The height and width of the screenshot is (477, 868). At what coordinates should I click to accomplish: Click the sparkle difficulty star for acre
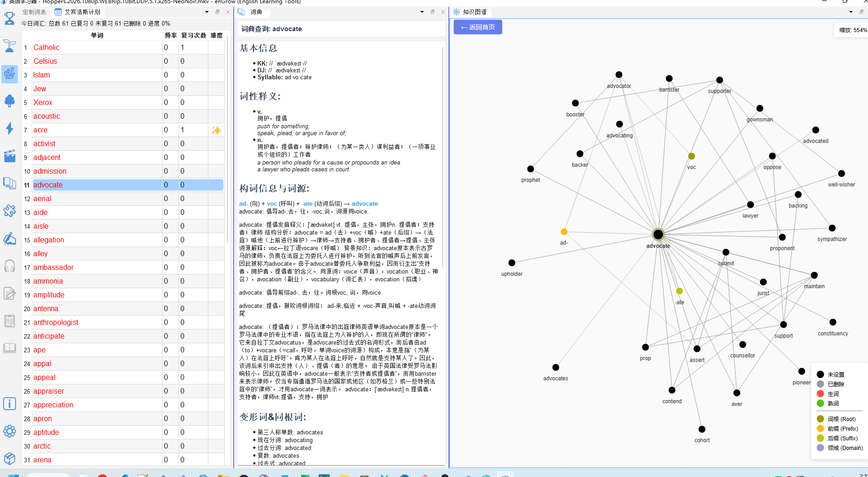(x=216, y=131)
